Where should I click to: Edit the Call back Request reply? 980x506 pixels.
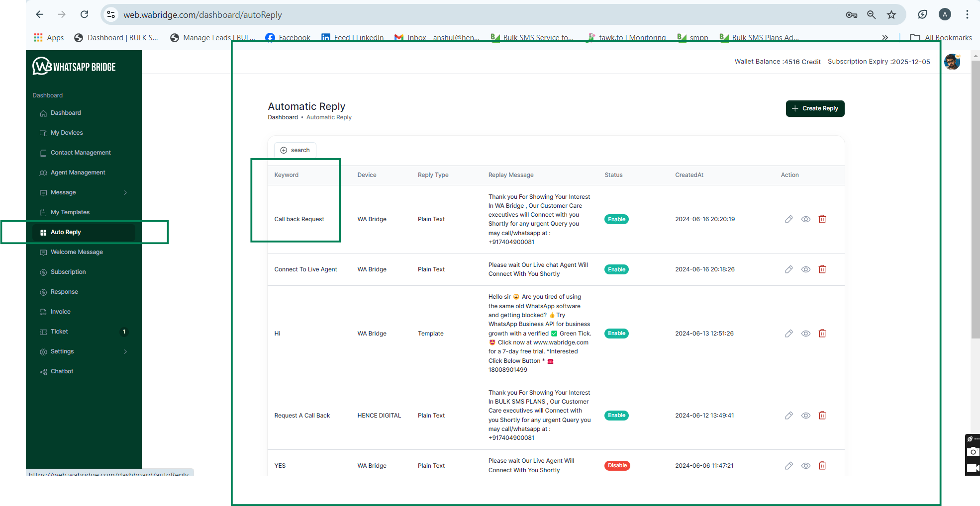789,219
